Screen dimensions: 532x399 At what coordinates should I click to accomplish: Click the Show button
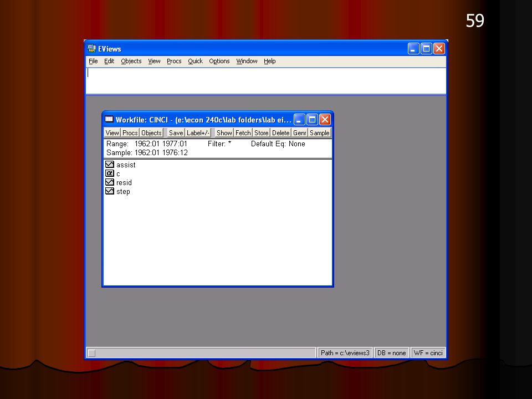tap(224, 133)
